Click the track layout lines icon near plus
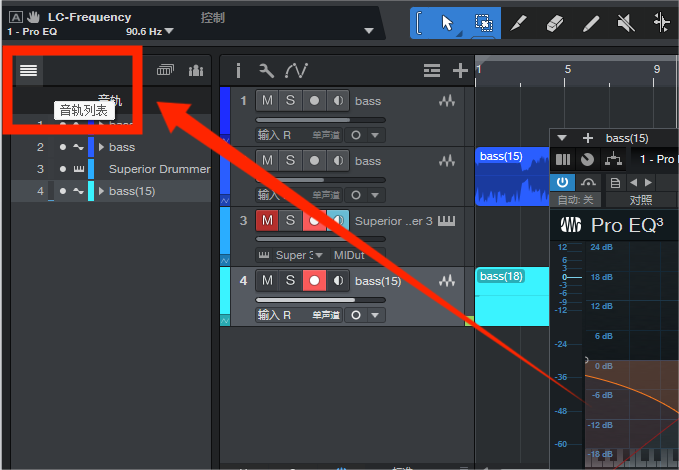Viewport: 679px width, 470px height. point(432,70)
